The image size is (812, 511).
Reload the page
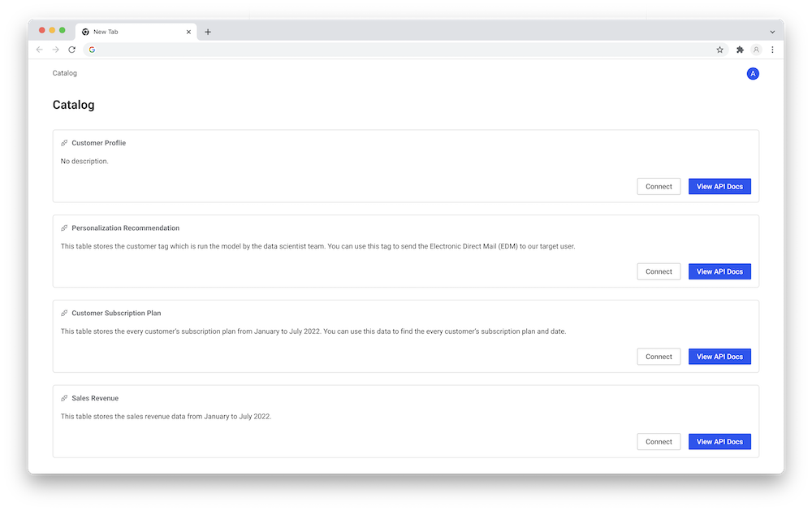(x=72, y=50)
